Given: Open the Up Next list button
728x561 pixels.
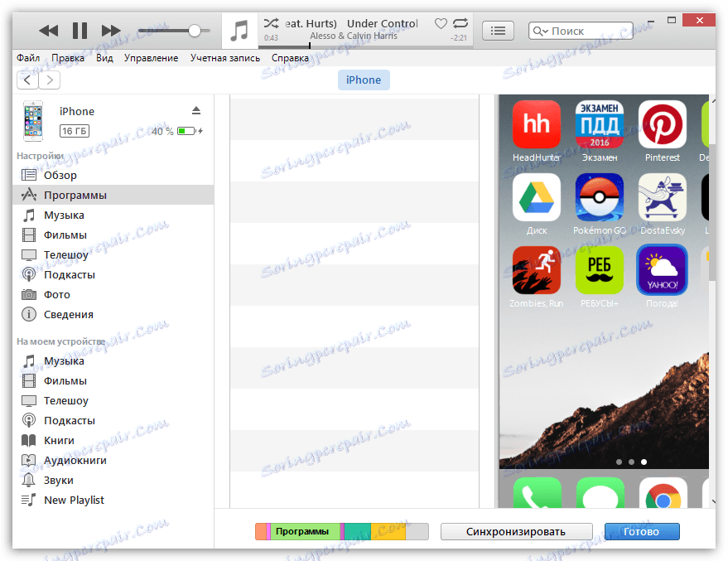Looking at the screenshot, I should click(x=499, y=31).
